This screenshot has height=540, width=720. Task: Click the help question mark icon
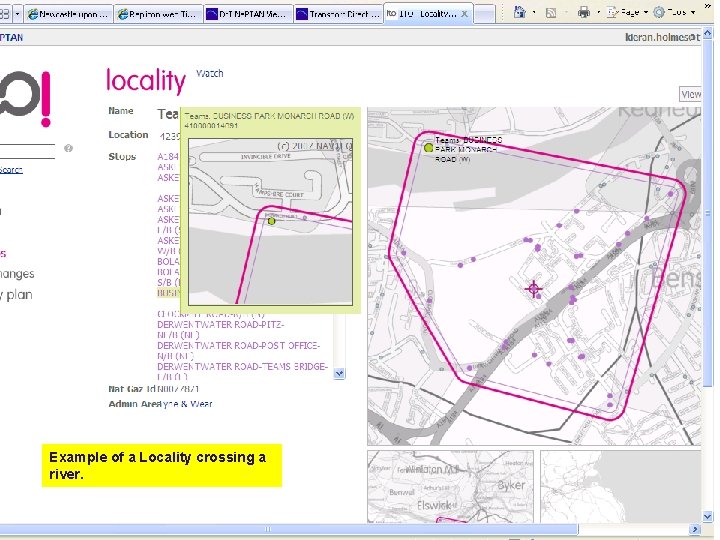(x=68, y=148)
